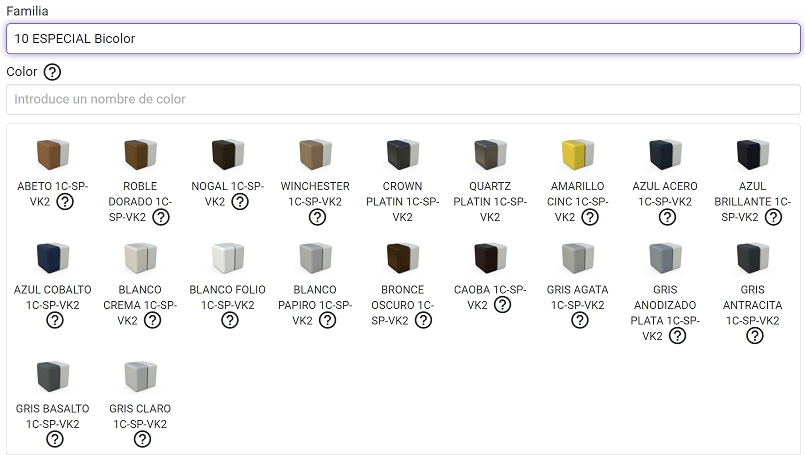Click help icon for AMARILLO CINC color
805x455 pixels.
click(x=590, y=217)
